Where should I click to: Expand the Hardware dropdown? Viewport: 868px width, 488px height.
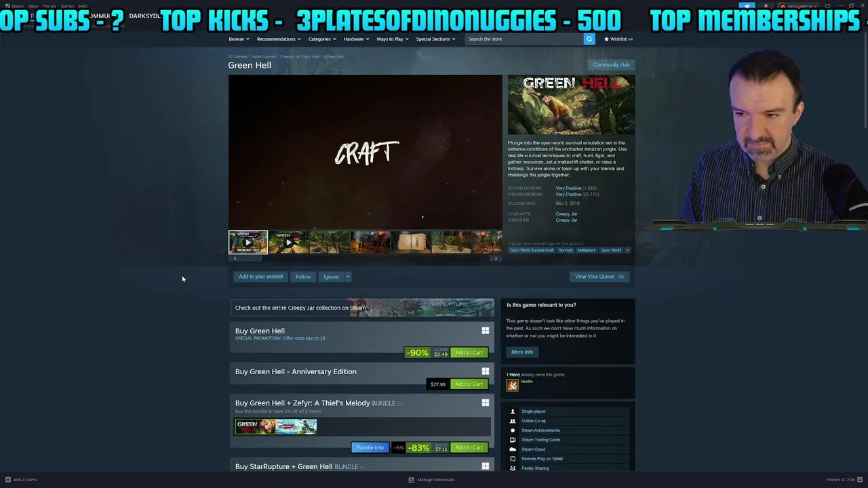click(x=356, y=39)
